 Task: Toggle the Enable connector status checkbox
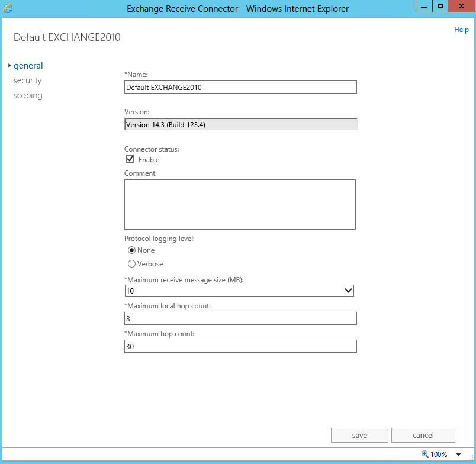click(x=130, y=159)
